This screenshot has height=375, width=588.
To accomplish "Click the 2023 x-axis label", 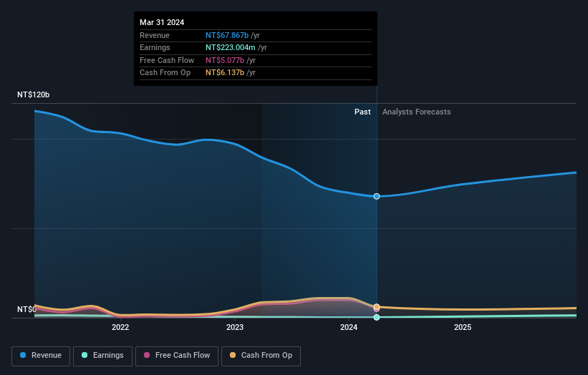I will pyautogui.click(x=235, y=328).
